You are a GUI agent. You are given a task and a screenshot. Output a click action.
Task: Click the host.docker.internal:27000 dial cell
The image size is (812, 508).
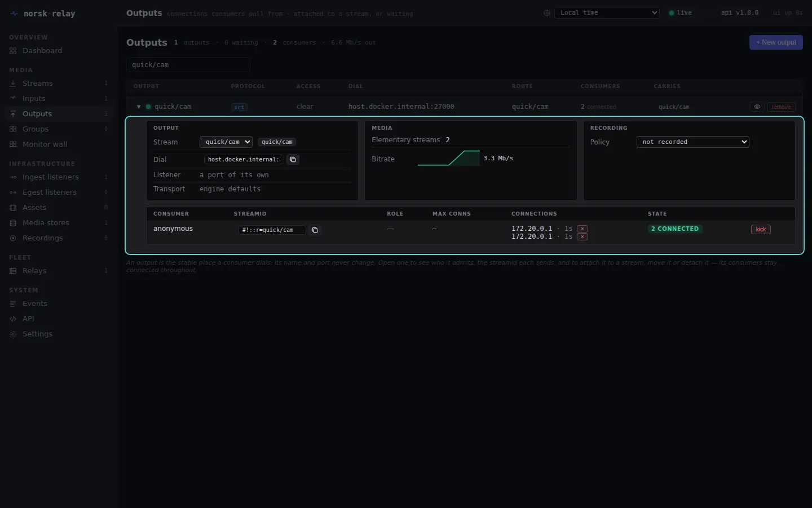[x=401, y=107]
